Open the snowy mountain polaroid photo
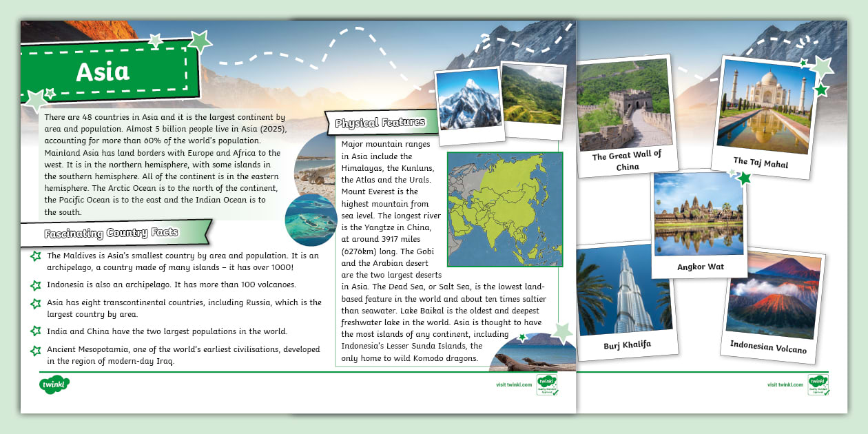 click(468, 101)
